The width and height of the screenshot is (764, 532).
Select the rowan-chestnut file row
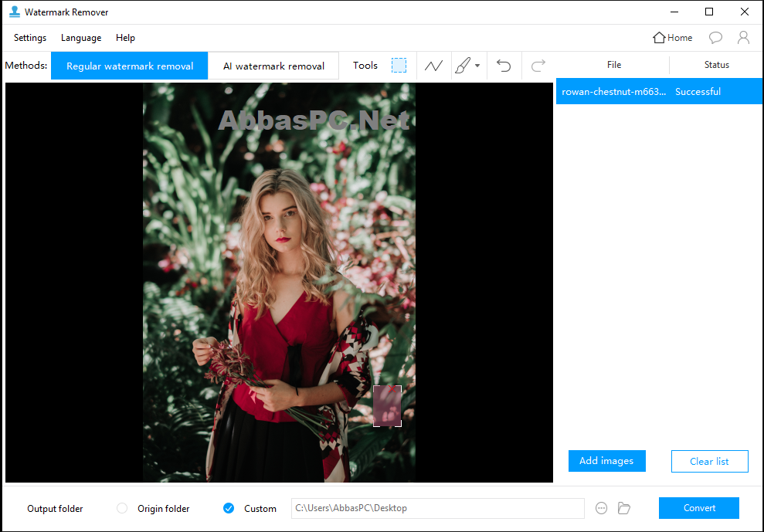coord(659,92)
